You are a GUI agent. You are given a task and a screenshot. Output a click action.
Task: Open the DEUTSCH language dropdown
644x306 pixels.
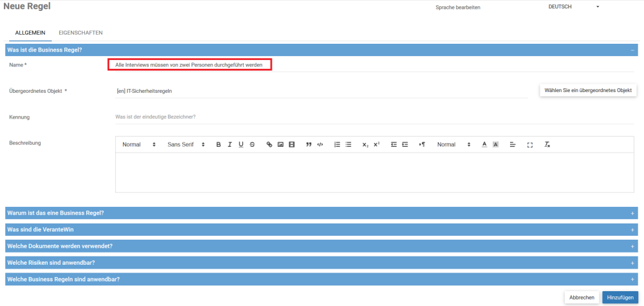point(574,6)
